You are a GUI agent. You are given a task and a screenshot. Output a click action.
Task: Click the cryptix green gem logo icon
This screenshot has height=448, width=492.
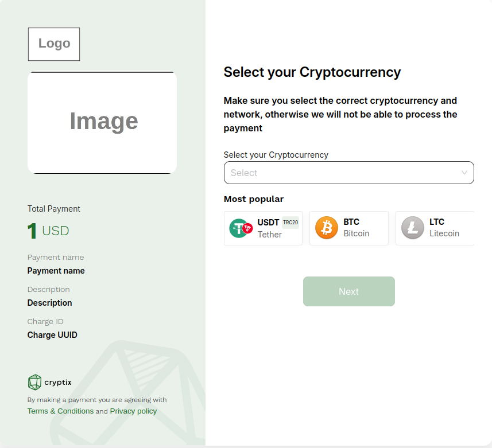click(x=34, y=382)
